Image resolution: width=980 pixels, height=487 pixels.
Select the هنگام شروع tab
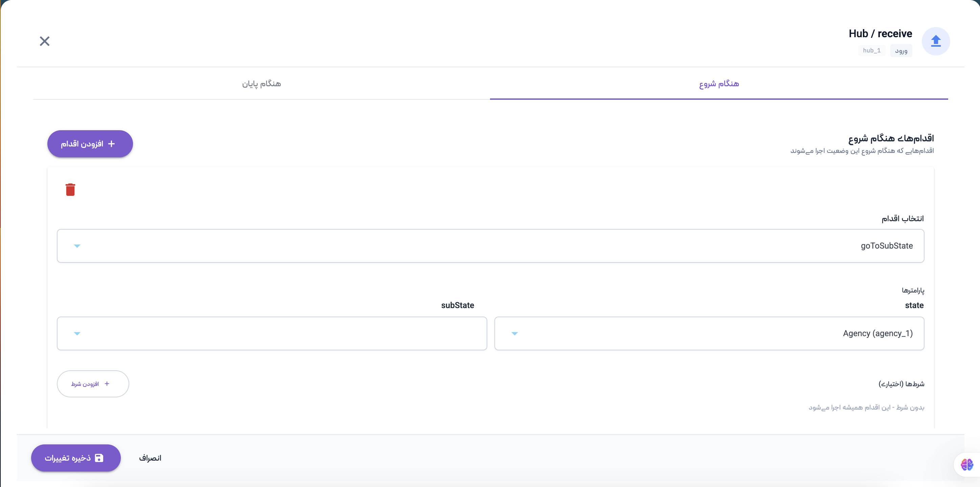pos(719,84)
